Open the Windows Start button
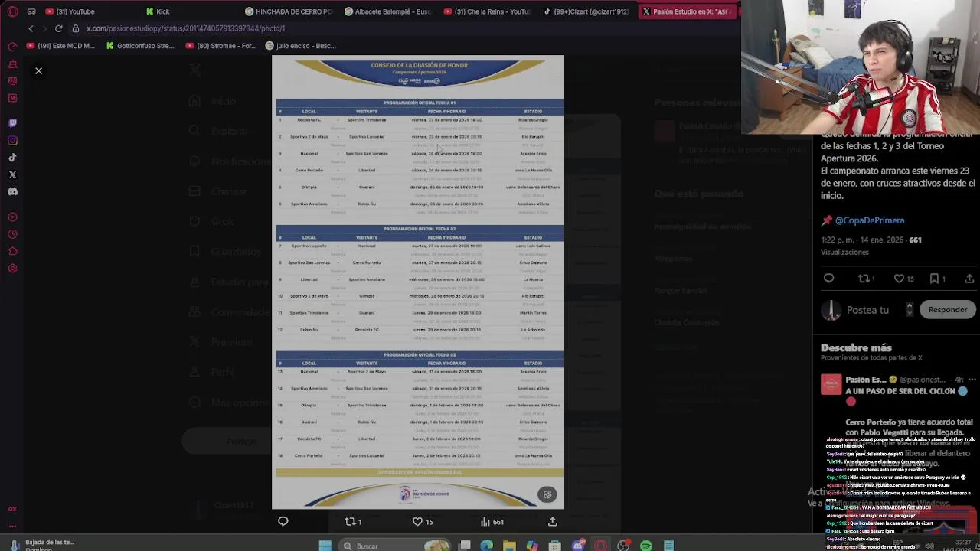 pos(325,546)
